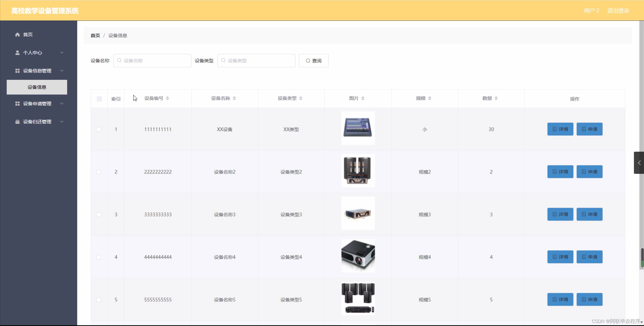644x326 pixels.
Task: Collapse the 个人中心 section
Action: click(x=62, y=53)
